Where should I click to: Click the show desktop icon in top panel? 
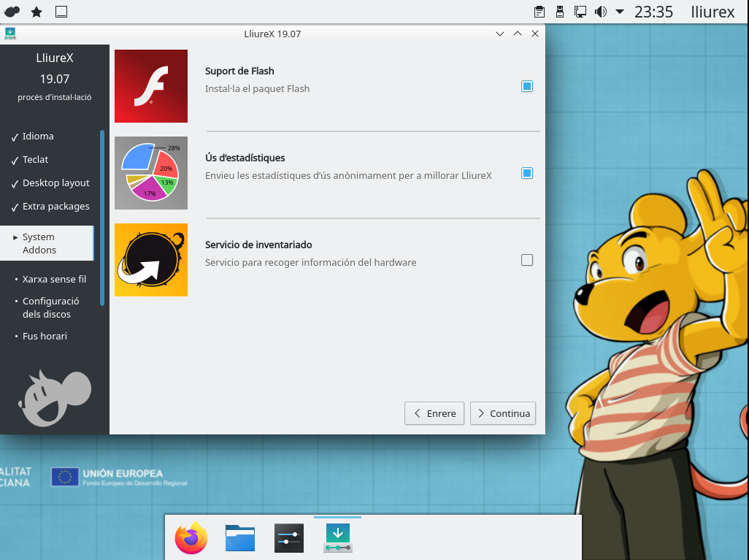pos(61,12)
